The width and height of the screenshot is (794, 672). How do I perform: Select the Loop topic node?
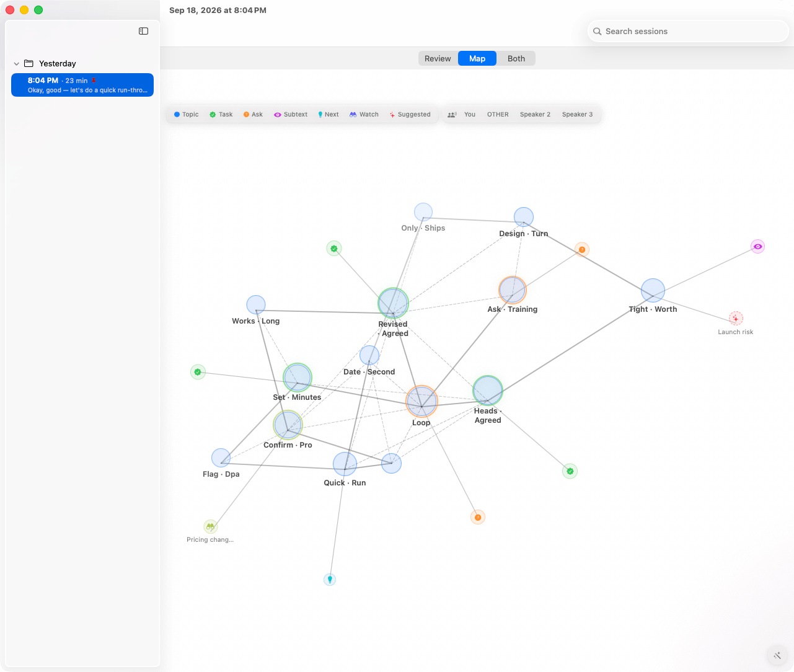[421, 401]
